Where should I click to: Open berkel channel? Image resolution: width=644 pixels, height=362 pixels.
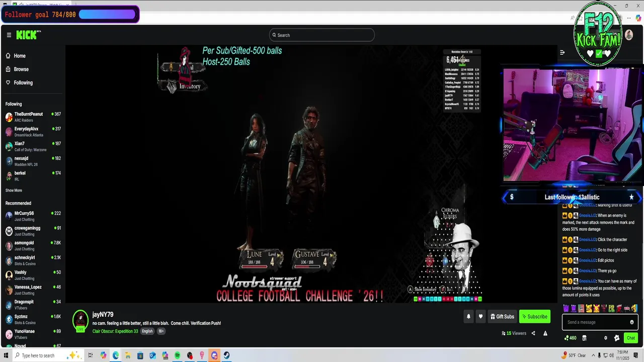33,175
